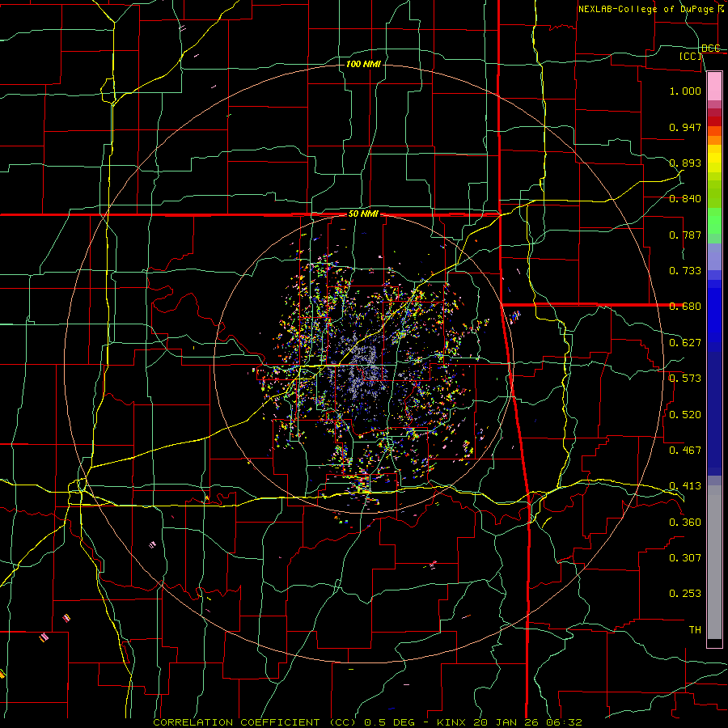Click the 0.253 legend value
The image size is (728, 728).
tap(685, 594)
